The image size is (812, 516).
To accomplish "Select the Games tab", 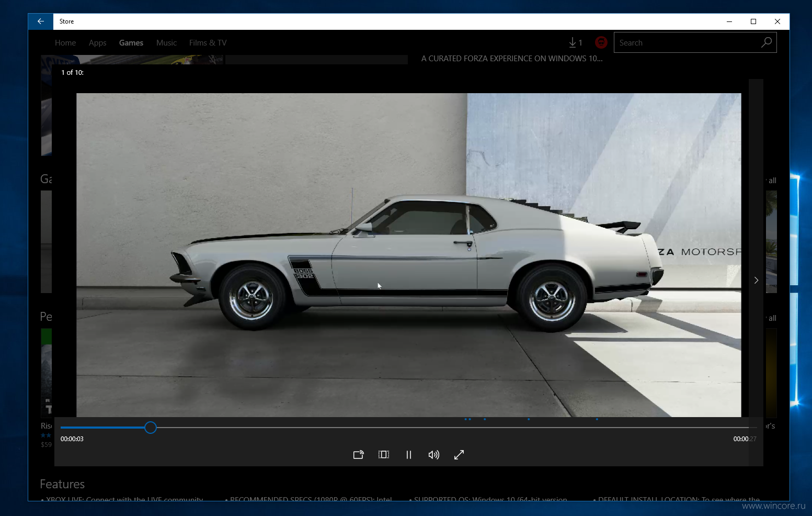I will pyautogui.click(x=131, y=43).
